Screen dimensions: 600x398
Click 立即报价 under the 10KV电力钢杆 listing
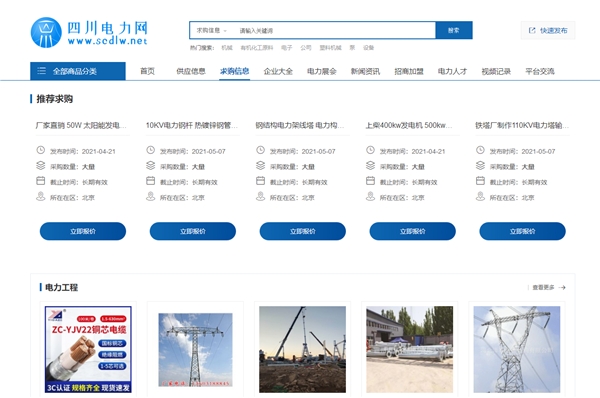[193, 231]
